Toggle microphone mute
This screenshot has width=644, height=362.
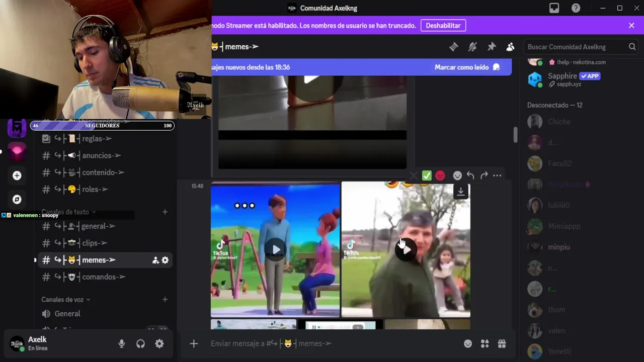coord(121,344)
